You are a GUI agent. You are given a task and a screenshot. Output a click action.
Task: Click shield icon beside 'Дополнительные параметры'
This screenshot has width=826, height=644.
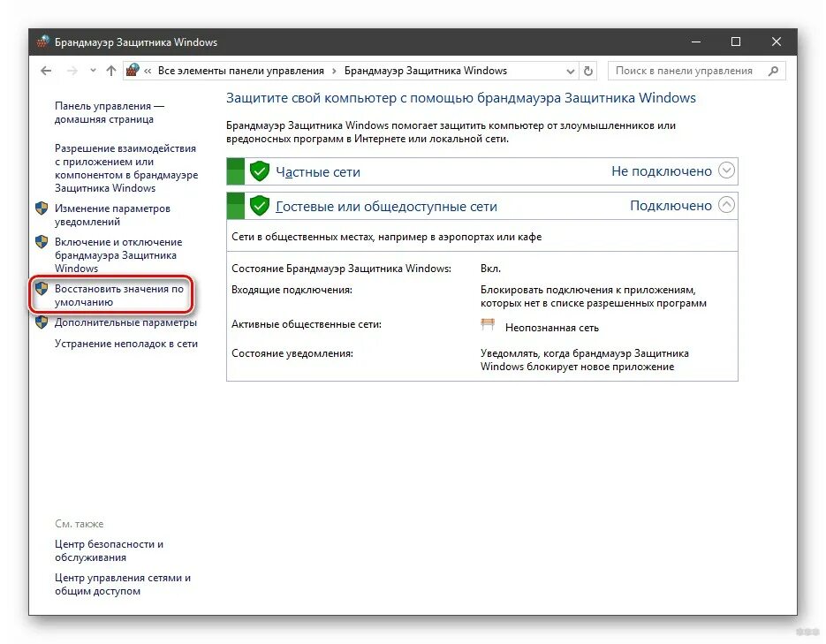tap(42, 322)
